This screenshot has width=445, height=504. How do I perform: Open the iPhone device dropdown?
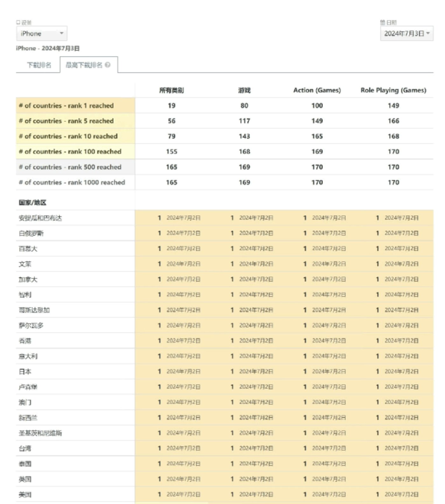pos(42,33)
